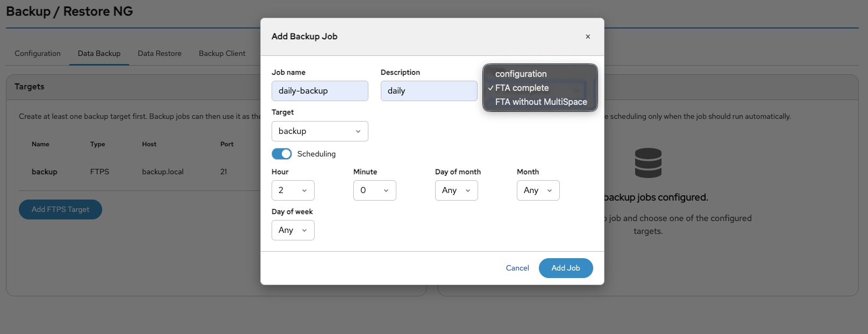The height and width of the screenshot is (334, 868).
Task: Expand the Day of month dropdown
Action: [x=457, y=190]
